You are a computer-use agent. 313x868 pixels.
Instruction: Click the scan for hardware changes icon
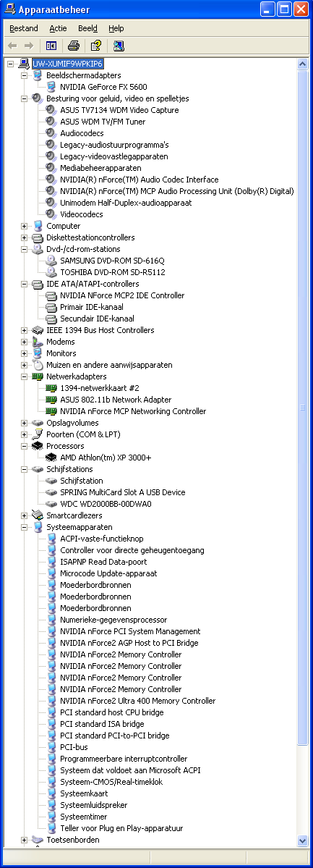(119, 46)
